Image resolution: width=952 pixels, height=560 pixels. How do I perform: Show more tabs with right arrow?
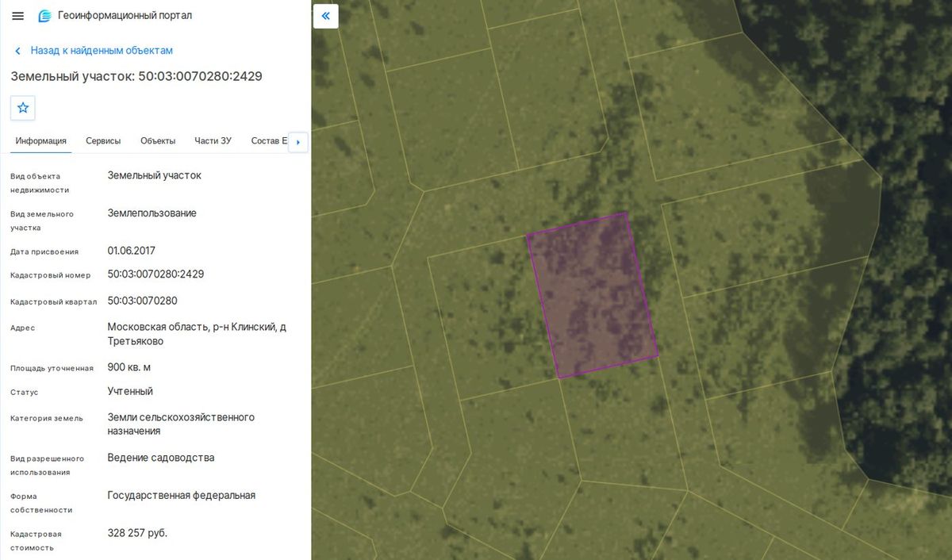pyautogui.click(x=297, y=142)
